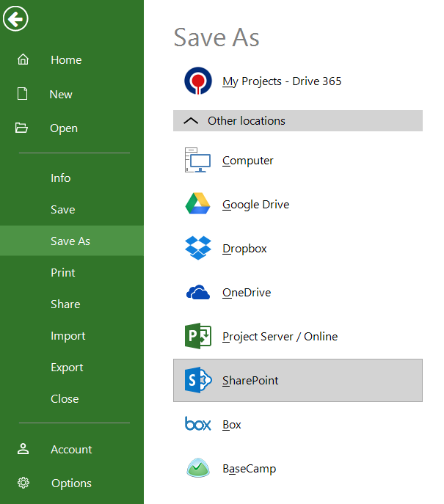444x504 pixels.
Task: Click the Options gear icon
Action: pyautogui.click(x=23, y=483)
